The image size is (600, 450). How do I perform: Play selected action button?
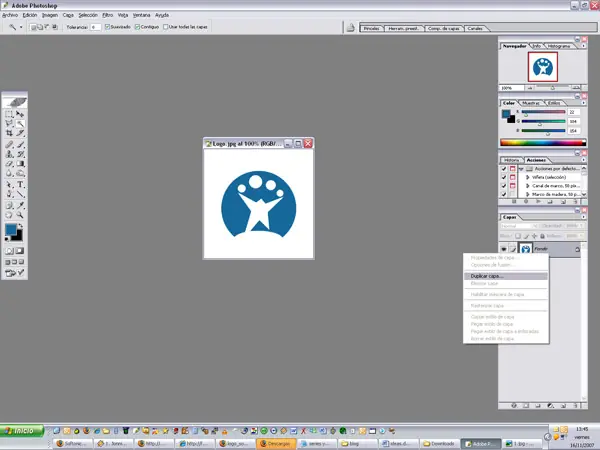coord(538,202)
